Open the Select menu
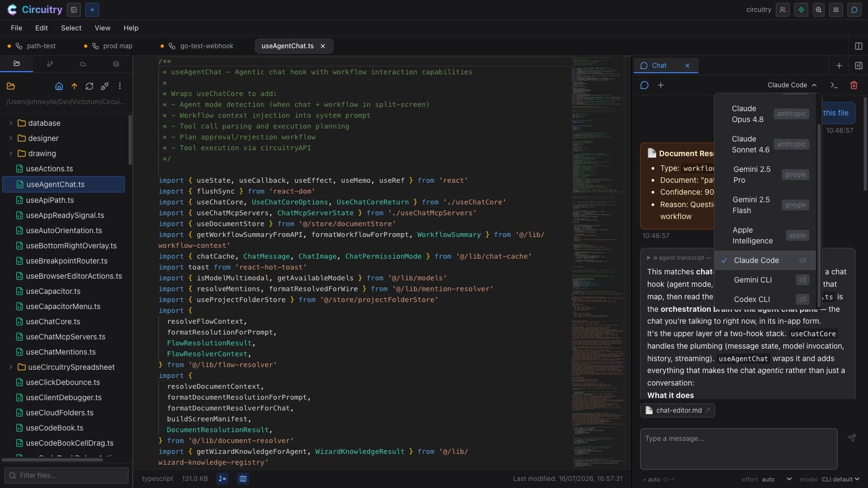 pos(71,28)
